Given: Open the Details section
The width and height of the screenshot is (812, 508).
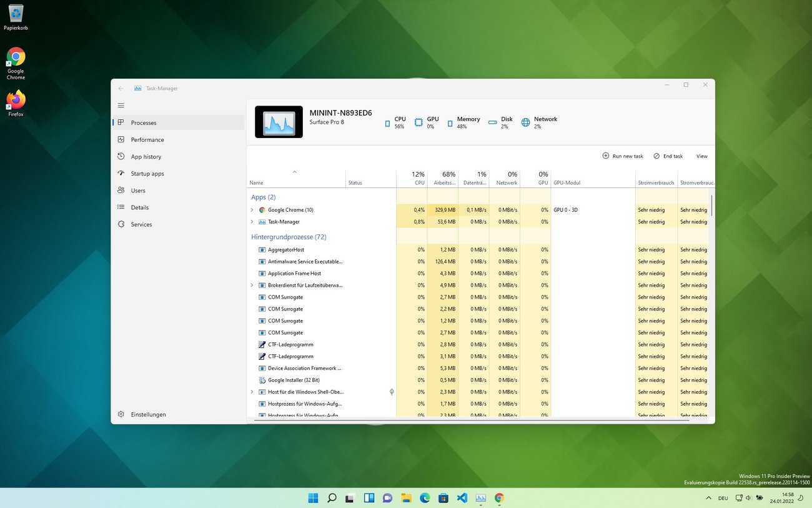Looking at the screenshot, I should click(139, 207).
